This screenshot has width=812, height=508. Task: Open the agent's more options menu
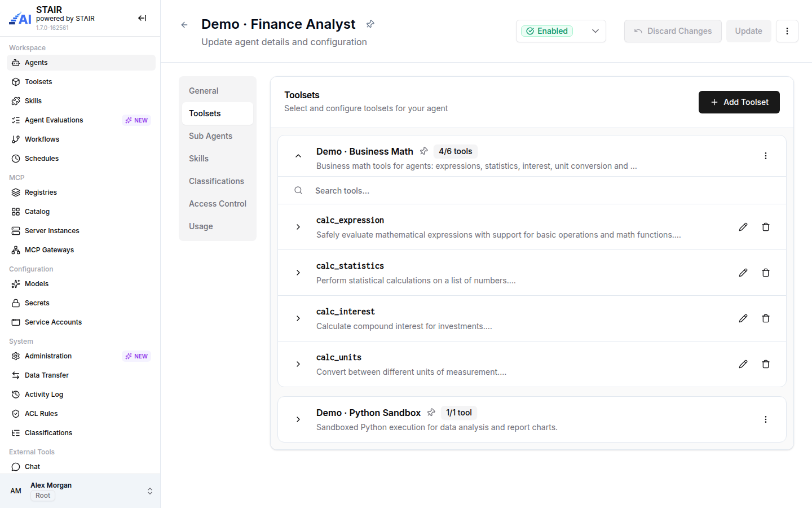tap(787, 31)
